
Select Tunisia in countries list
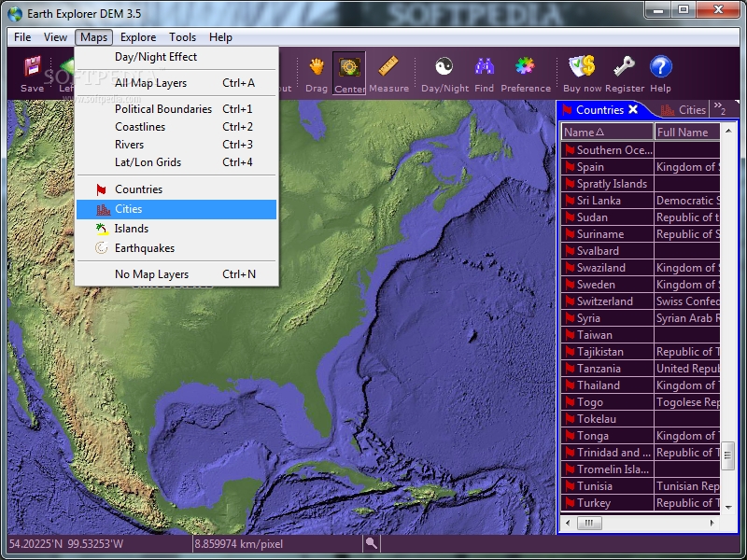[x=641, y=486]
